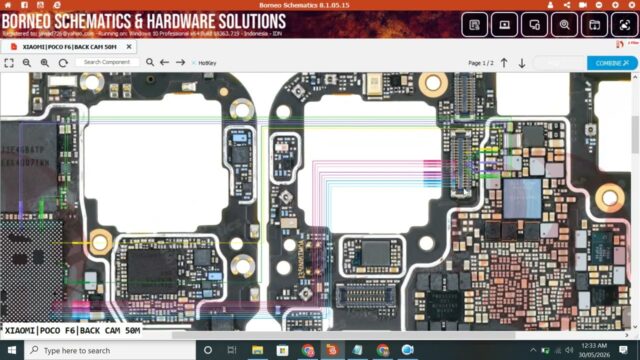Go forward with the right arrow

(180, 62)
